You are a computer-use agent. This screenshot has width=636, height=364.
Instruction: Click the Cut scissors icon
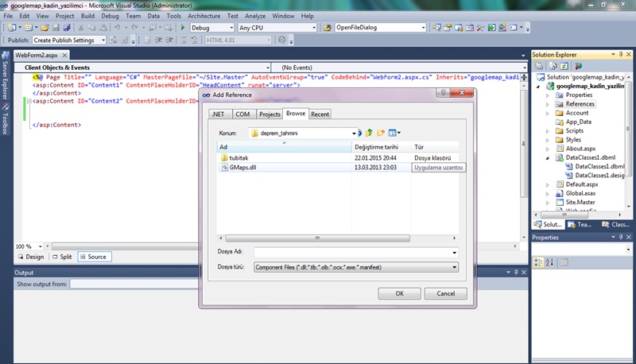click(81, 28)
